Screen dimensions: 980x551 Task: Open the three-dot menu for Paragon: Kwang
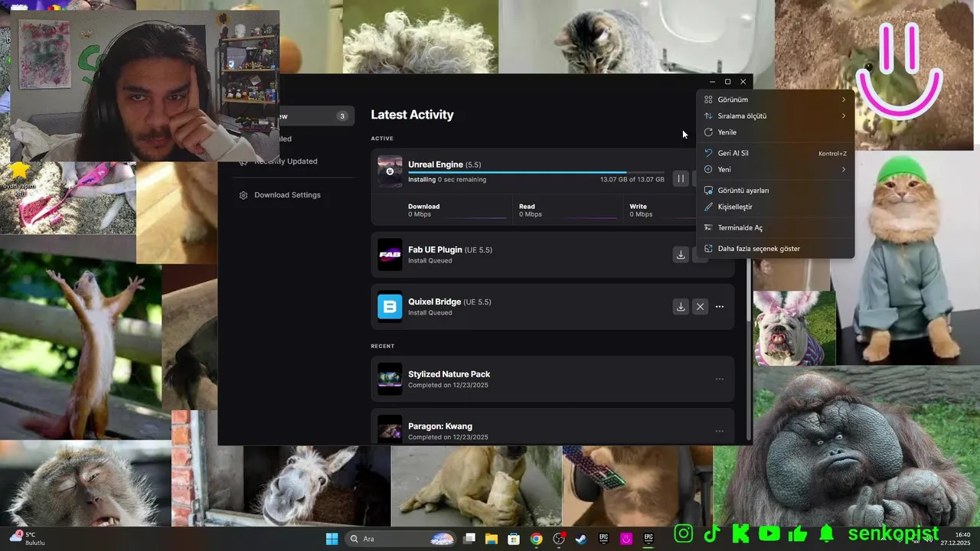click(720, 431)
